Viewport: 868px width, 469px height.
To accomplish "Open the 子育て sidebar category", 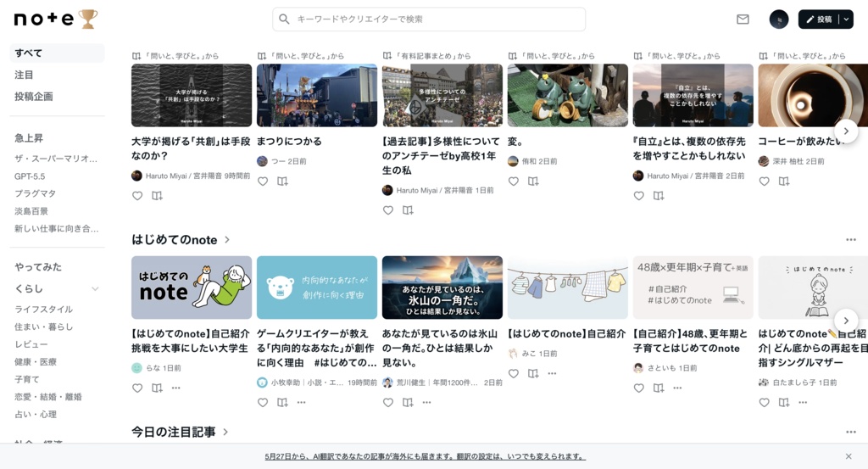I will point(27,379).
